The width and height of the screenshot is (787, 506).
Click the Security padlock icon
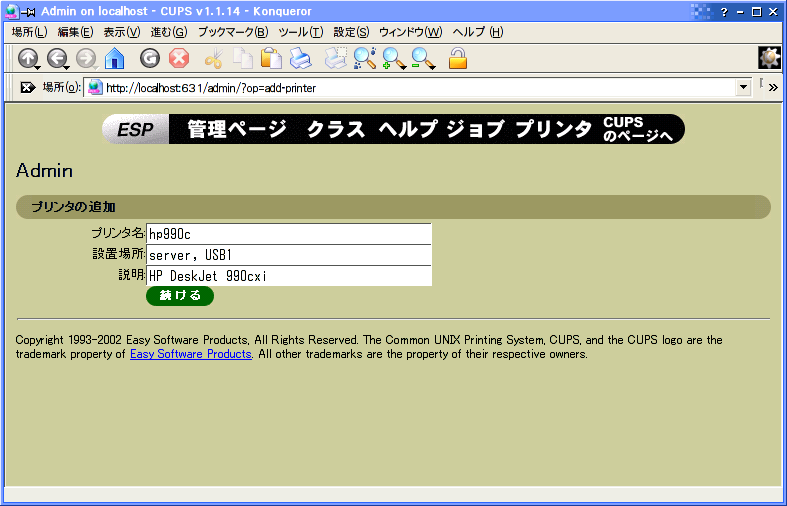coord(458,59)
